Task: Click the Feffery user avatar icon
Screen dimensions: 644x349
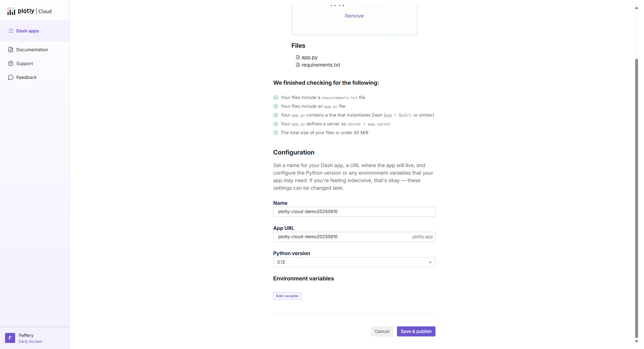Action: click(10, 338)
